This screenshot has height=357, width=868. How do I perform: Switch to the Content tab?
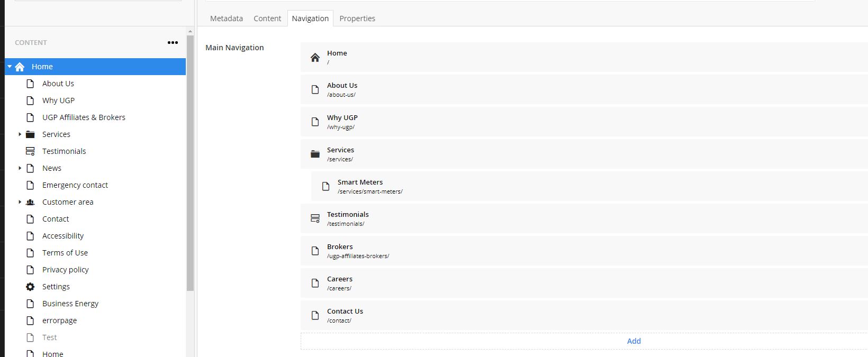[267, 19]
